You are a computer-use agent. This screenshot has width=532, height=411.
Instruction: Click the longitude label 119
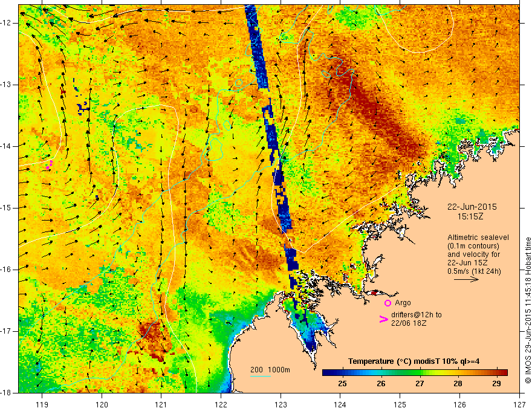click(x=42, y=404)
